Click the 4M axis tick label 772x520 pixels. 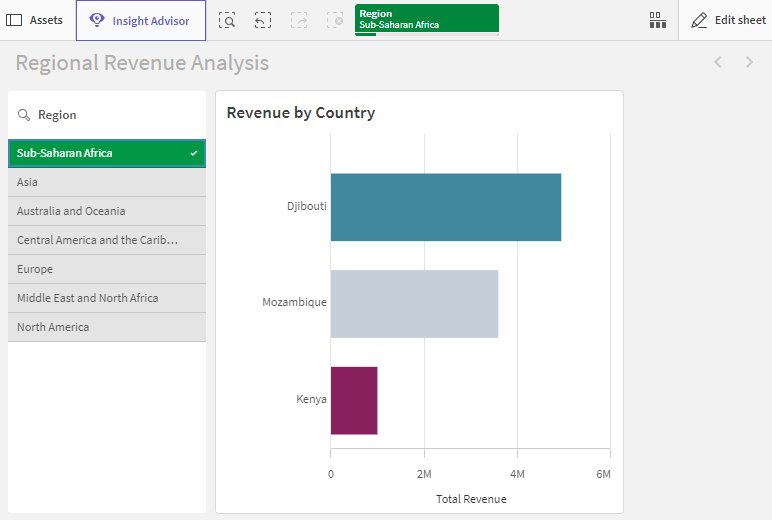point(517,474)
